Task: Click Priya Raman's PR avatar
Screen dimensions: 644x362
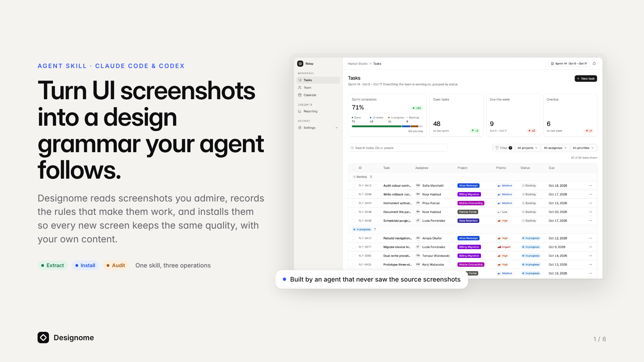Action: [x=418, y=203]
